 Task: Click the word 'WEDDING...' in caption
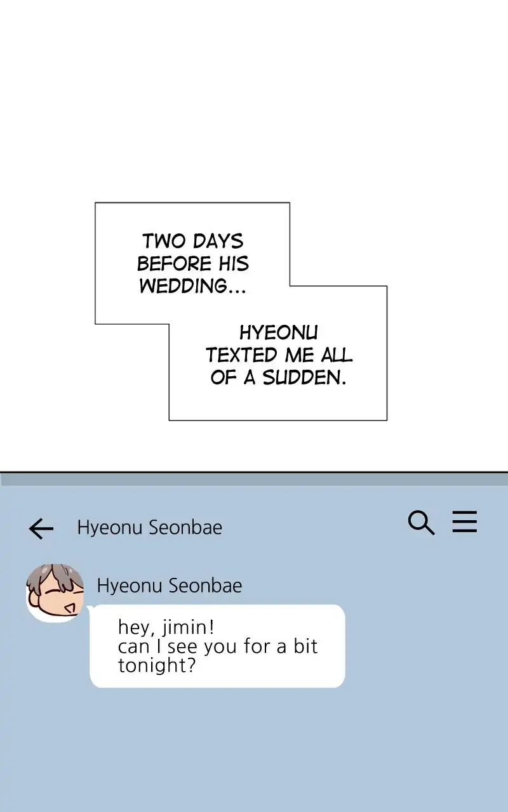[193, 286]
